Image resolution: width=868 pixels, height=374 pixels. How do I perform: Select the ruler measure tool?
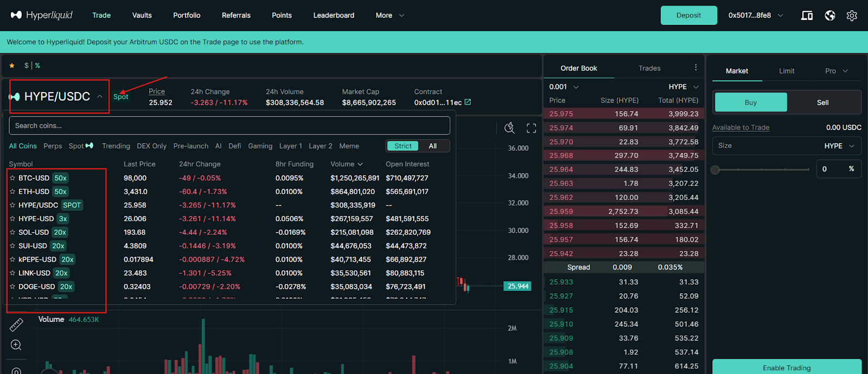[16, 324]
